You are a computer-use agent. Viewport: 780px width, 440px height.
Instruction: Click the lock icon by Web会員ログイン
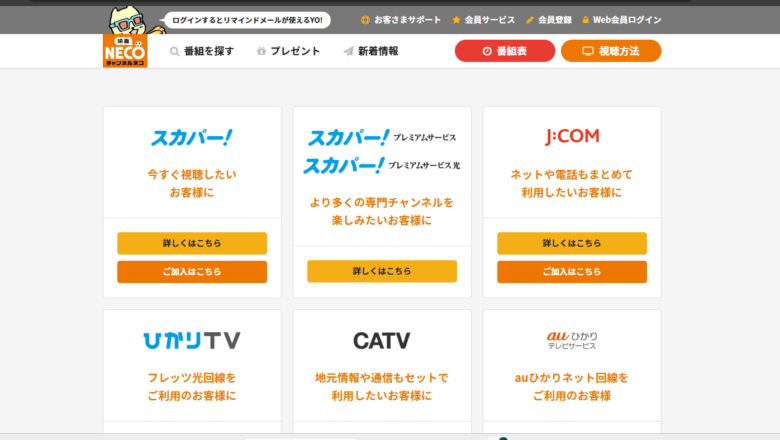click(x=585, y=19)
